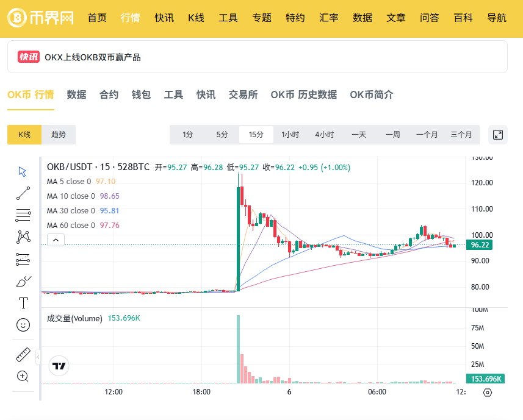This screenshot has width=523, height=420.
Task: Open 快讯 in top navigation
Action: (x=164, y=18)
